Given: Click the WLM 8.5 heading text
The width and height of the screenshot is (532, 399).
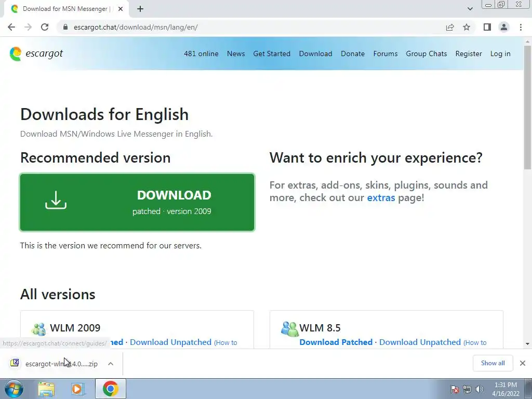Looking at the screenshot, I should click(320, 328).
